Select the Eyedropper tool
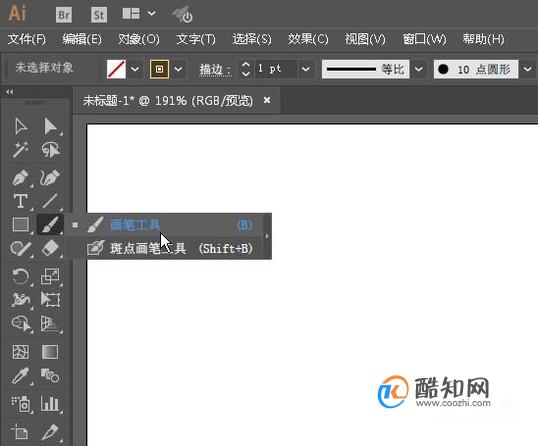 point(21,376)
